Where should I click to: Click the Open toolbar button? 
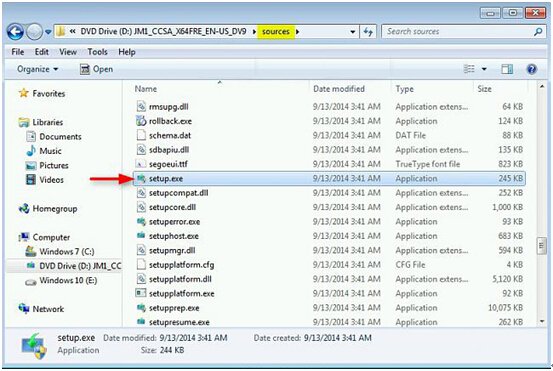tap(96, 69)
